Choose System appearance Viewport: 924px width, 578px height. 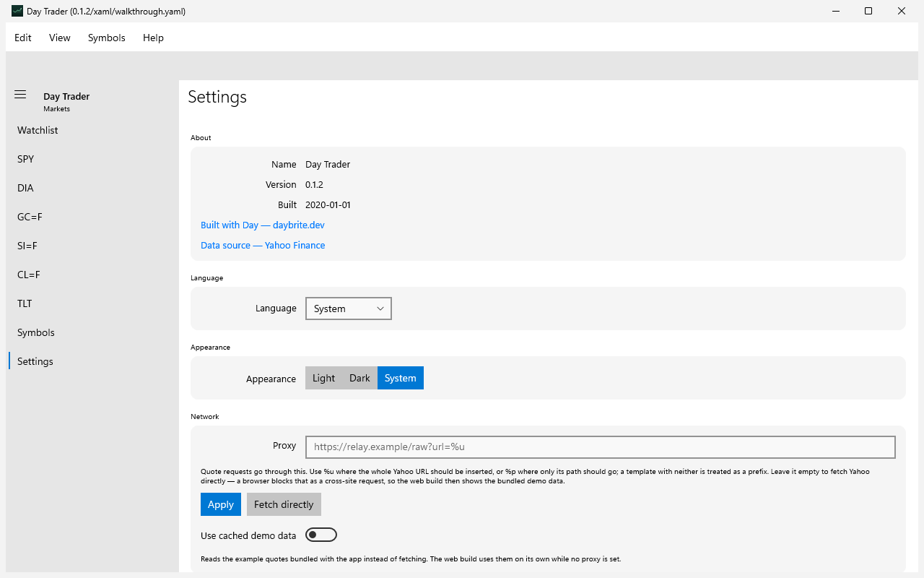coord(401,378)
